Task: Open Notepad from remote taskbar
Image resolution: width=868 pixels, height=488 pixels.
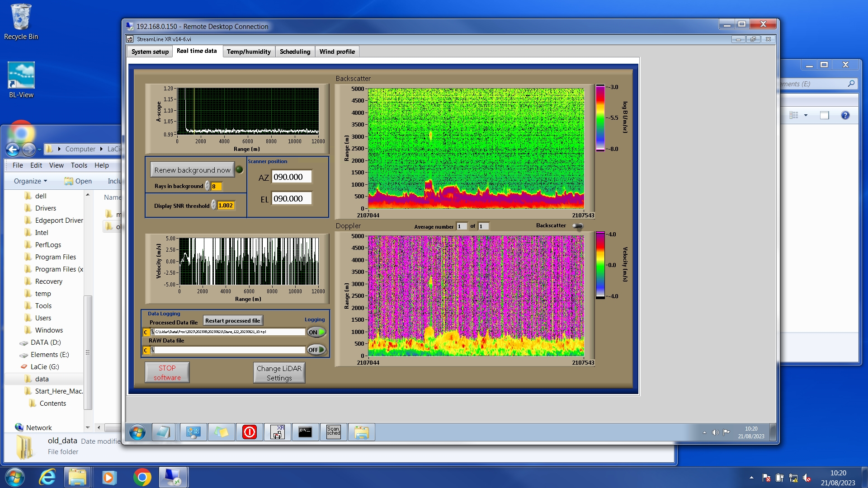Action: point(163,432)
